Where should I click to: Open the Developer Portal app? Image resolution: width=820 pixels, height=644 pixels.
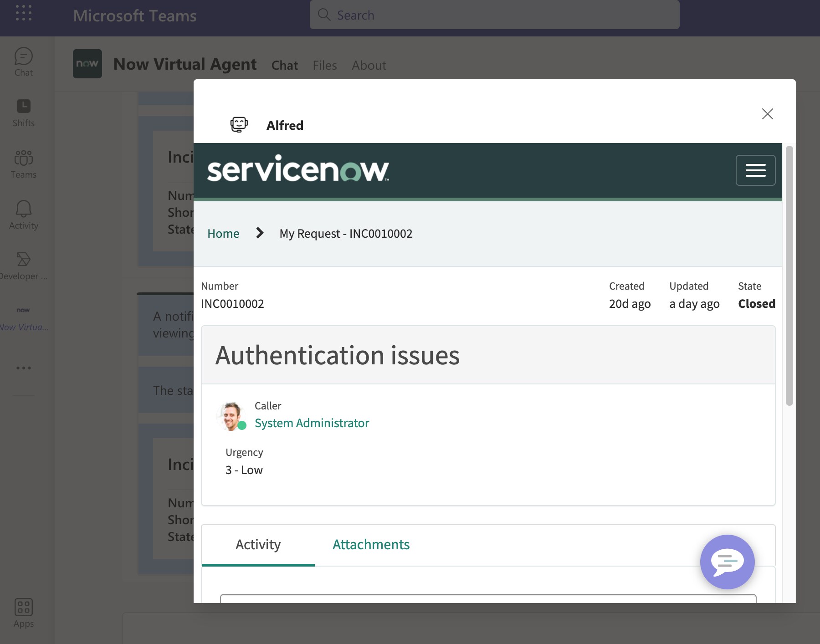point(24,266)
